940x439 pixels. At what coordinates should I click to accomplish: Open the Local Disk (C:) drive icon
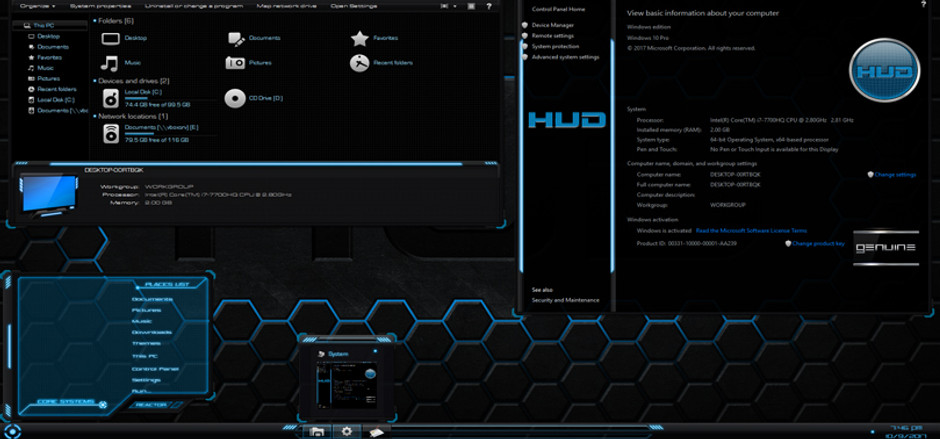click(112, 98)
